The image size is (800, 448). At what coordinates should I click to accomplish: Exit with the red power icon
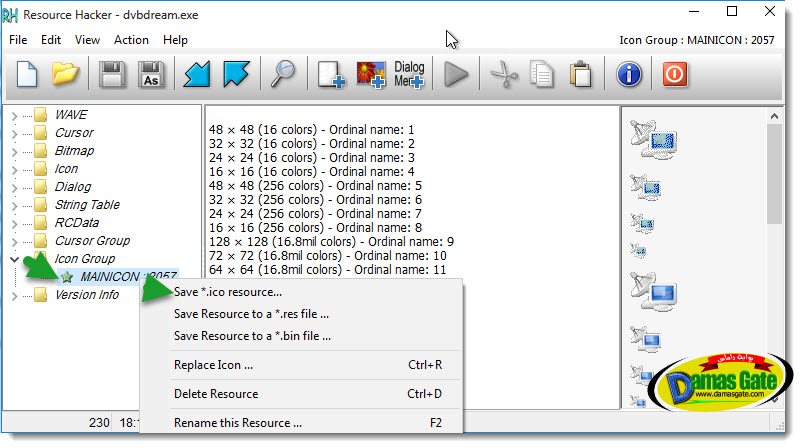(x=674, y=74)
